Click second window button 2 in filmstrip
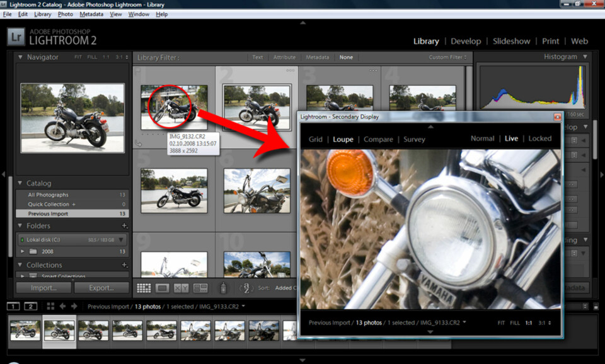Viewport: 605px width, 364px height. [30, 307]
